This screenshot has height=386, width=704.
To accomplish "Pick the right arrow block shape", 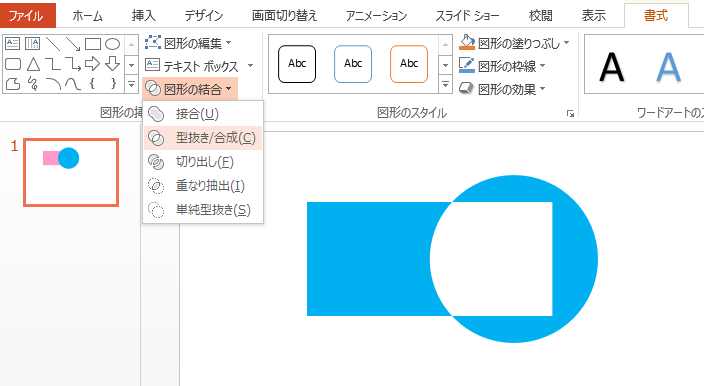I will 92,64.
